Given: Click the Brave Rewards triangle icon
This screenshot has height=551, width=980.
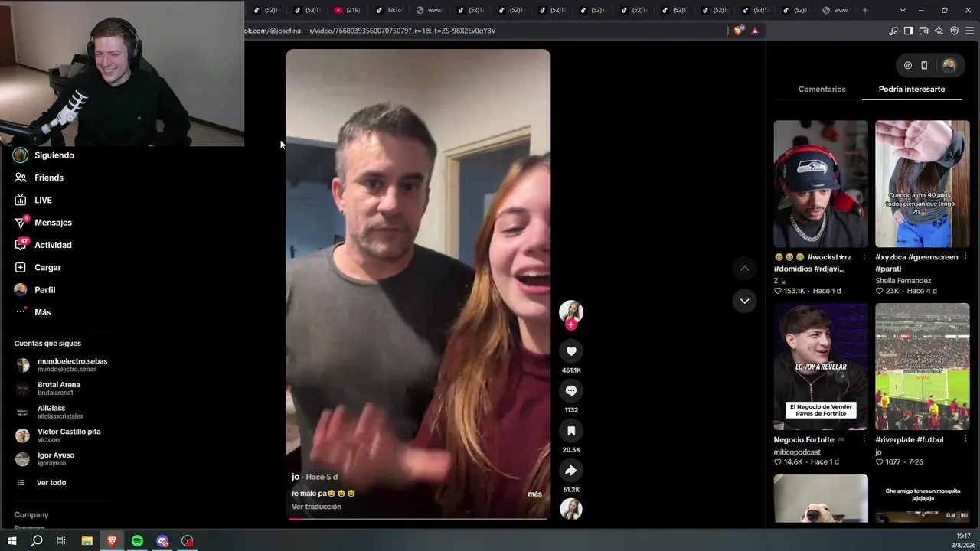Looking at the screenshot, I should click(755, 31).
